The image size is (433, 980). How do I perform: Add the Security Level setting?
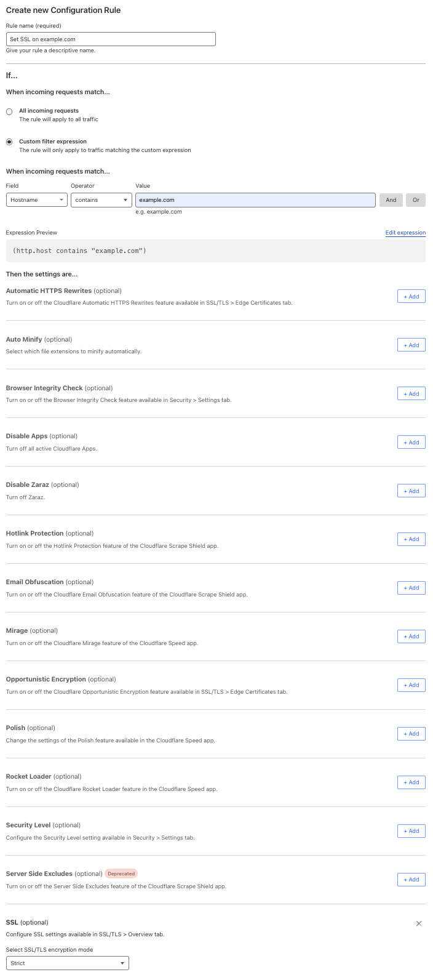click(x=411, y=831)
